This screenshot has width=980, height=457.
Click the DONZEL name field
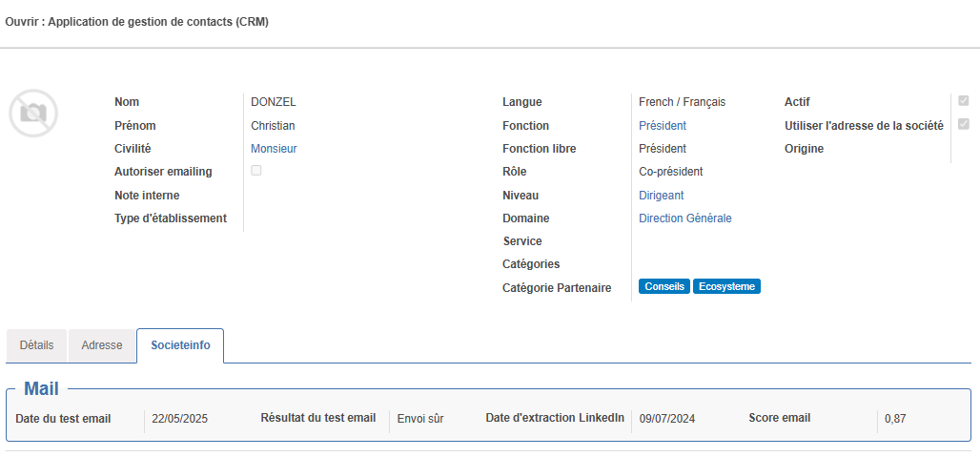(274, 102)
